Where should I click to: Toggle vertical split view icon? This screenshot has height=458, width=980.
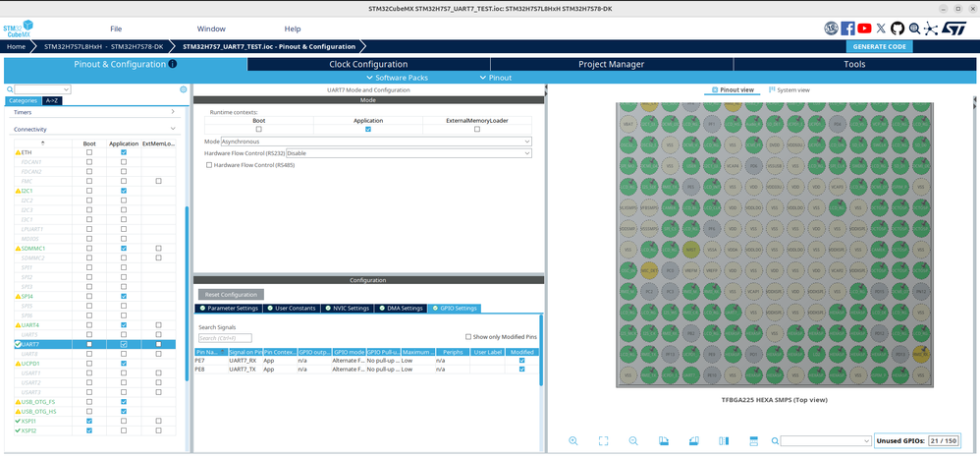(x=724, y=440)
